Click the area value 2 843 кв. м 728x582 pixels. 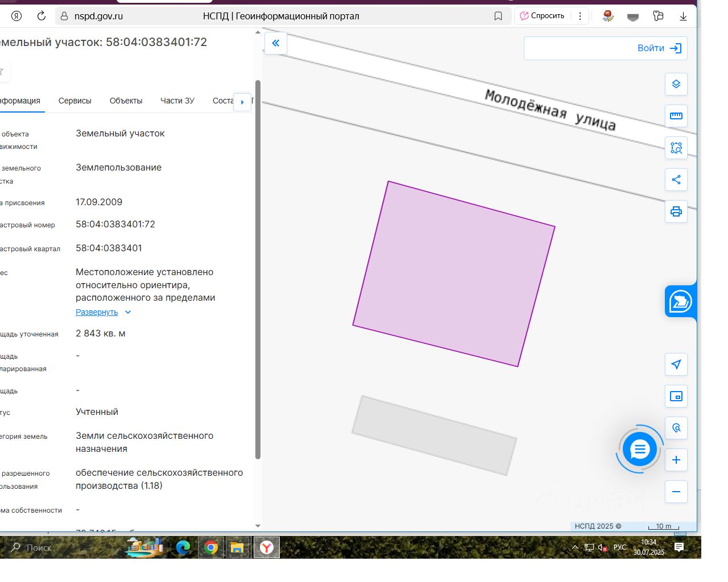coord(101,333)
